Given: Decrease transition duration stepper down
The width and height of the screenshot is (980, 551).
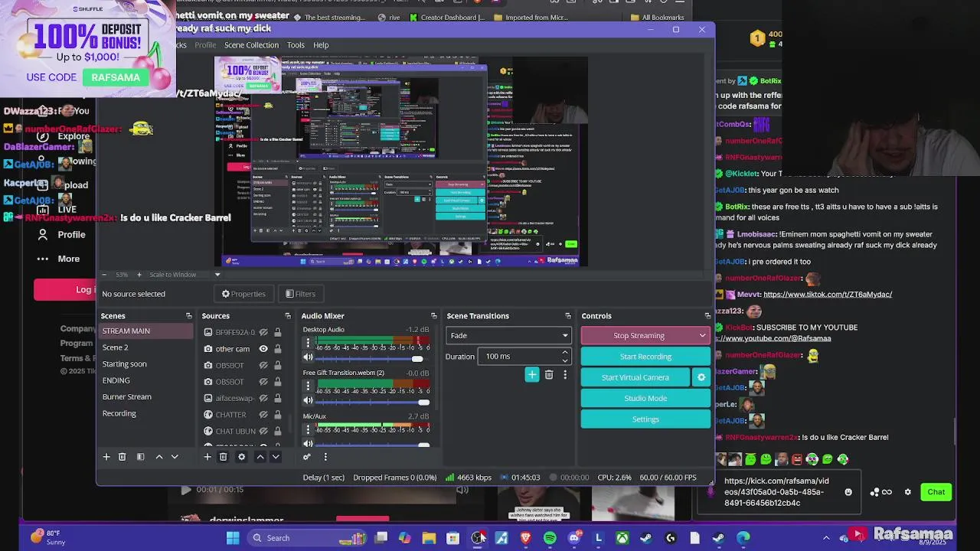Looking at the screenshot, I should 565,360.
